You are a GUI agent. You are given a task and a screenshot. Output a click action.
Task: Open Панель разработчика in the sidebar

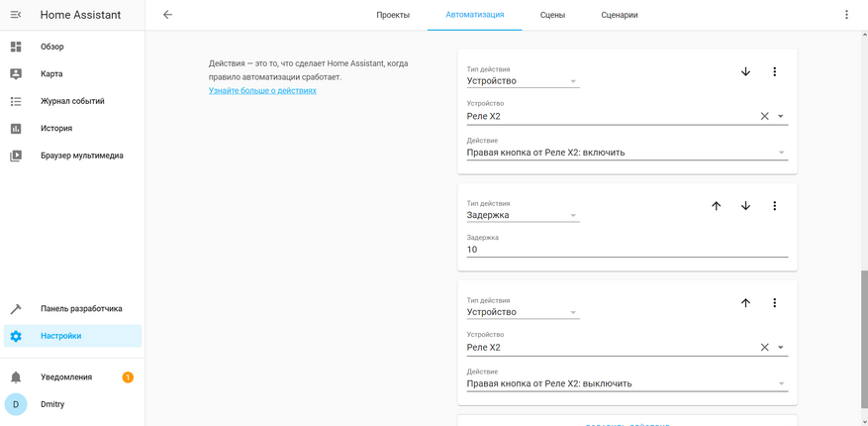72,308
